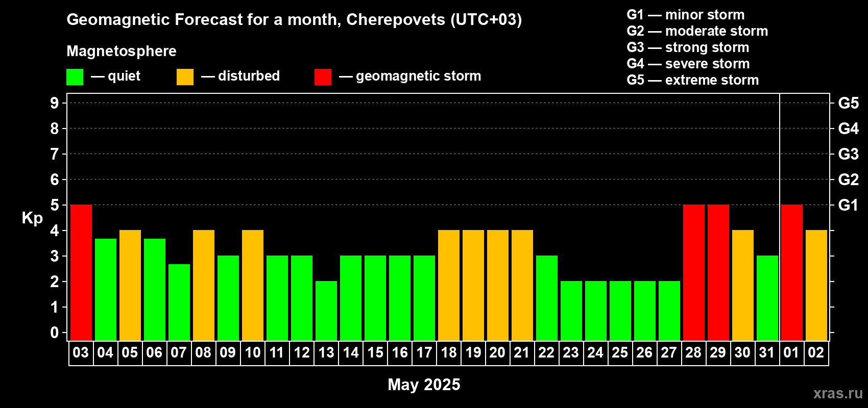Click the 'G5 — extreme storm' legend line
The image size is (868, 408).
tap(692, 80)
